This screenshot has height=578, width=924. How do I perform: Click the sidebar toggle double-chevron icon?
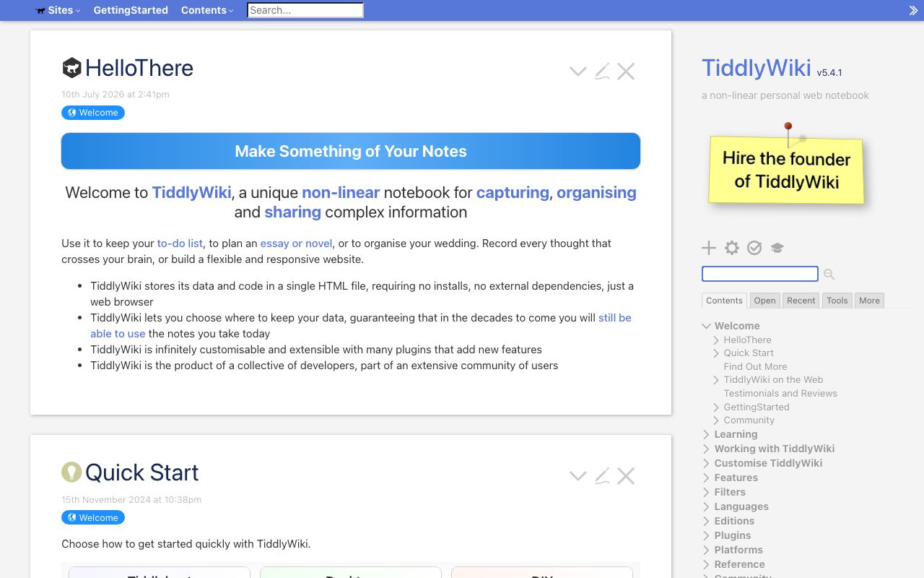pos(913,10)
